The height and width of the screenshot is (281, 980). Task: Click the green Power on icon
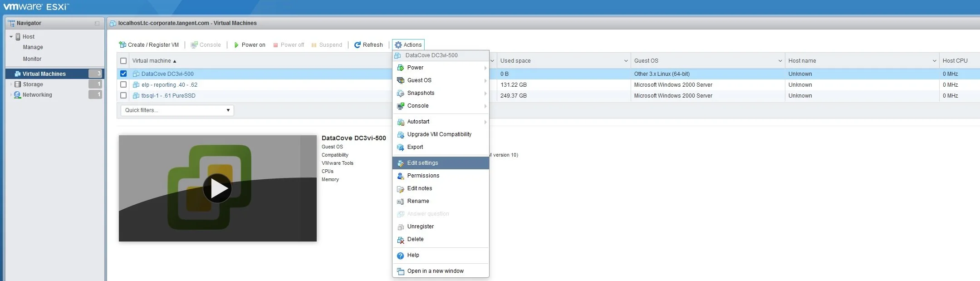click(236, 45)
